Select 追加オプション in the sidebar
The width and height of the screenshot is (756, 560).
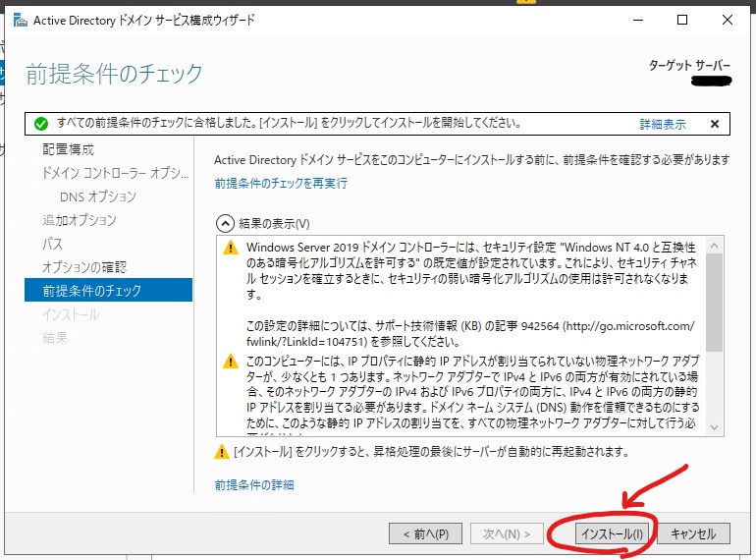[80, 220]
